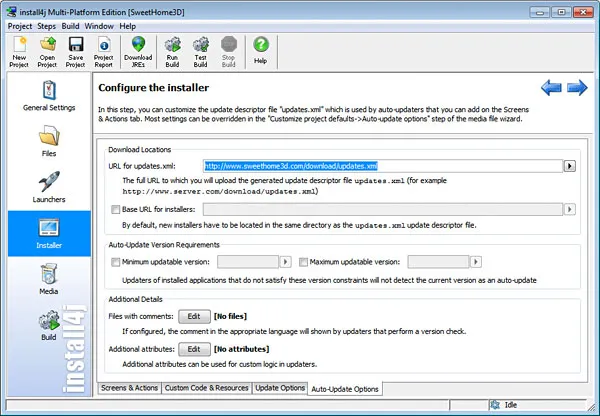Open the Steps menu
600x416 pixels.
[46, 26]
